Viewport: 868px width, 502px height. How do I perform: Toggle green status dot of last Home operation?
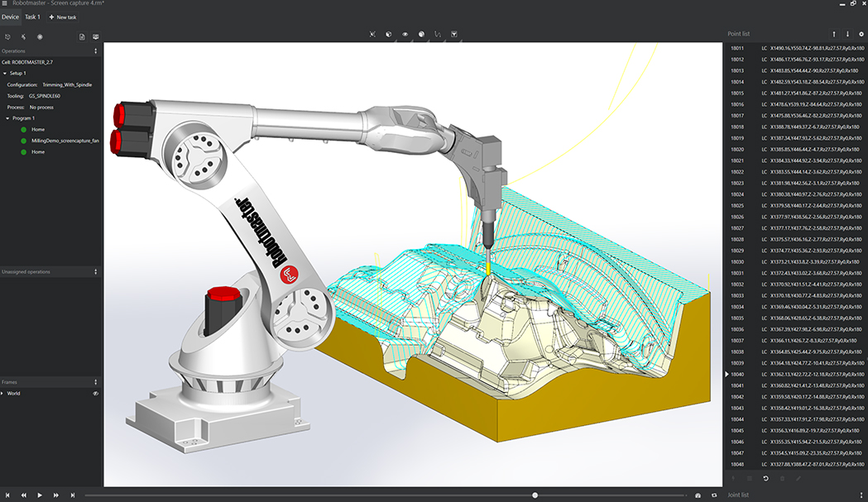point(23,151)
